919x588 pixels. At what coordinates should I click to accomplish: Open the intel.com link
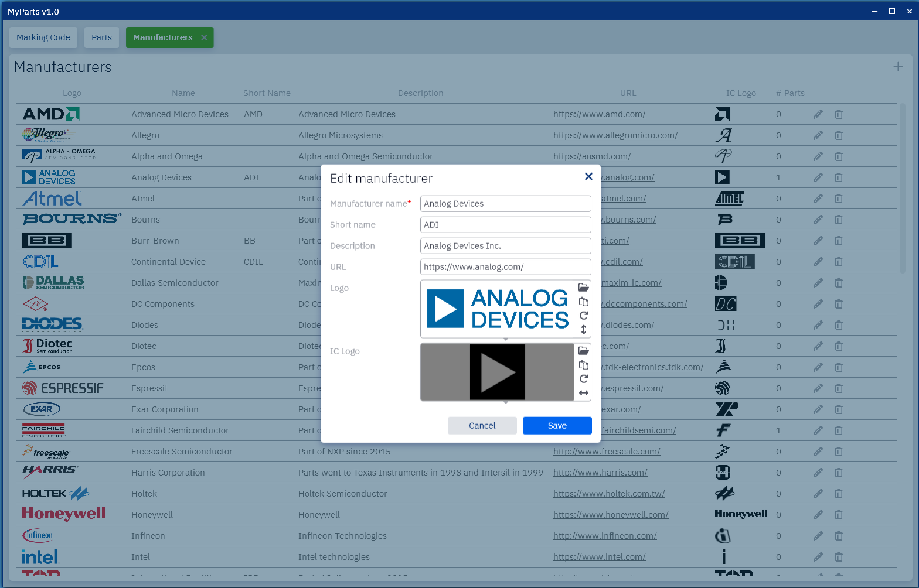599,557
